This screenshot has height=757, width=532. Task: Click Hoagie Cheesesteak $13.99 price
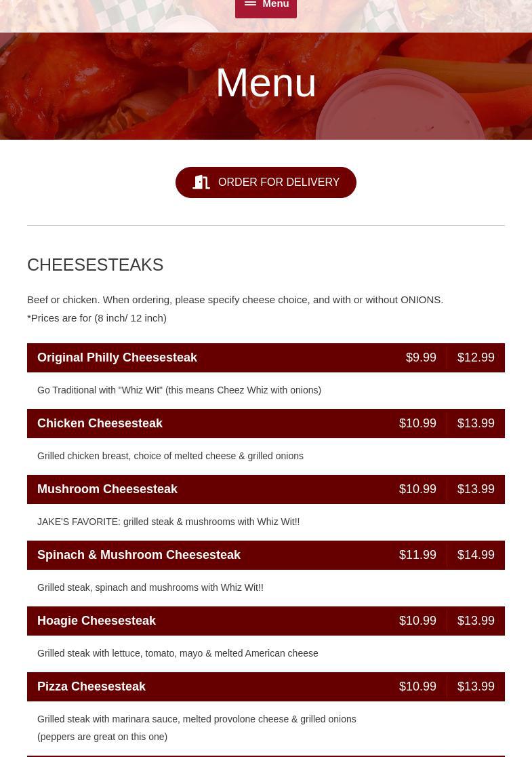point(475,621)
